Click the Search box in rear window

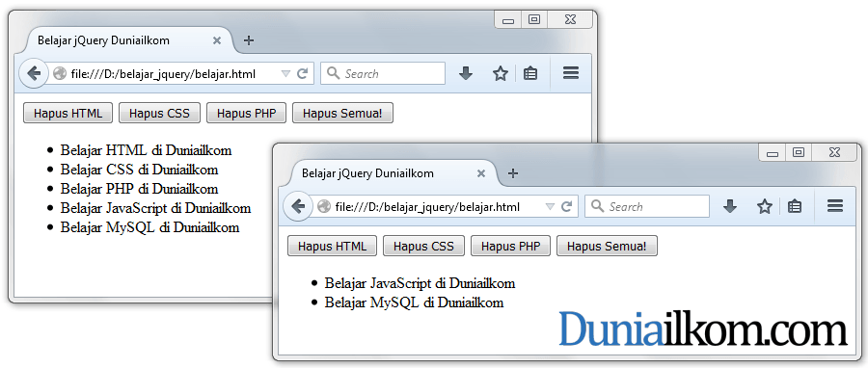[x=383, y=73]
